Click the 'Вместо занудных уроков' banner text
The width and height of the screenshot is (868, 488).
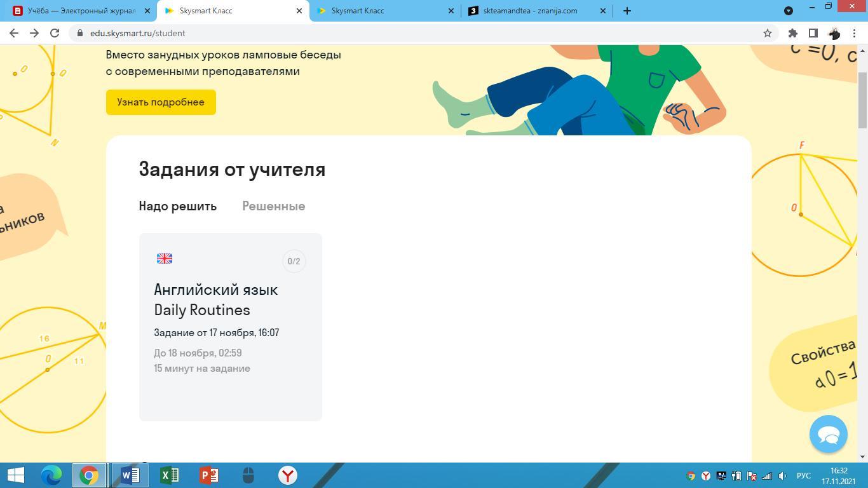click(224, 63)
